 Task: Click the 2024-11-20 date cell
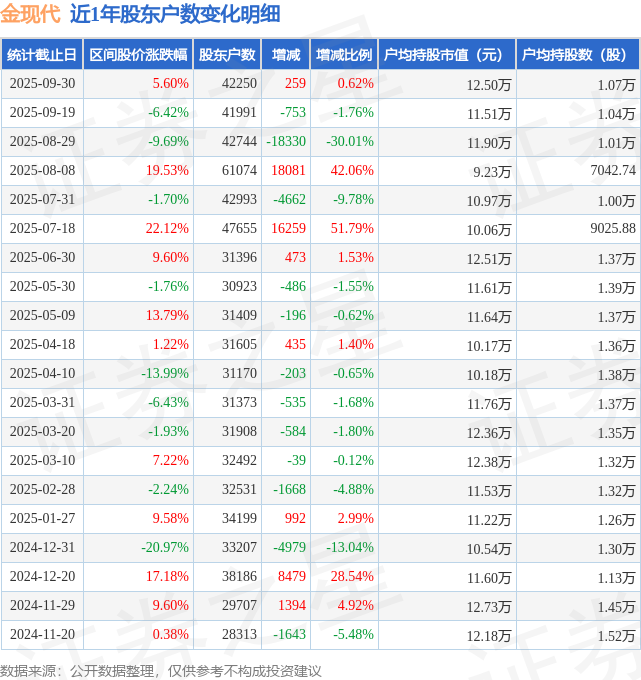coord(41,634)
